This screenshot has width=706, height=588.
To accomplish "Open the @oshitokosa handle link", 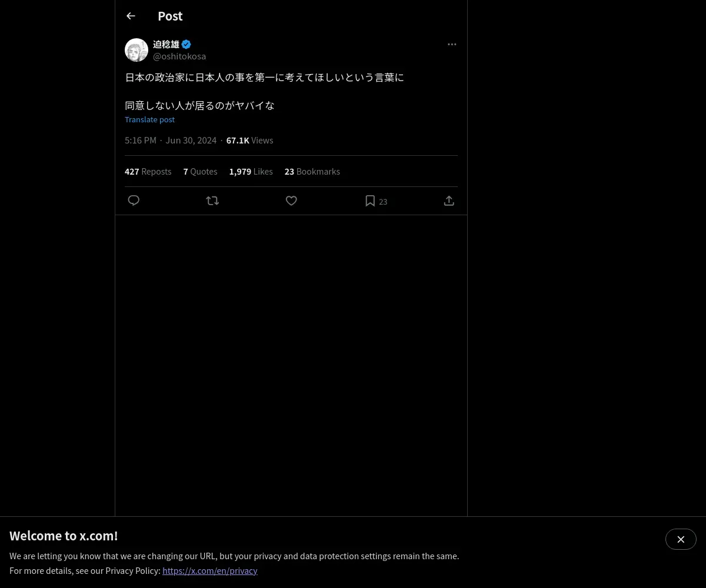I will point(179,56).
